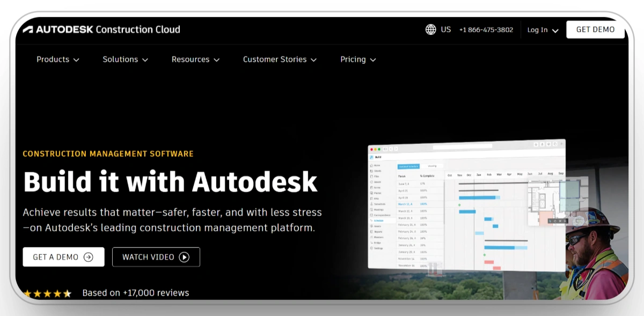Click the 'CONSTRUCTION MANAGEMENT SOFTWARE' tagline
This screenshot has height=316, width=644.
tap(108, 154)
